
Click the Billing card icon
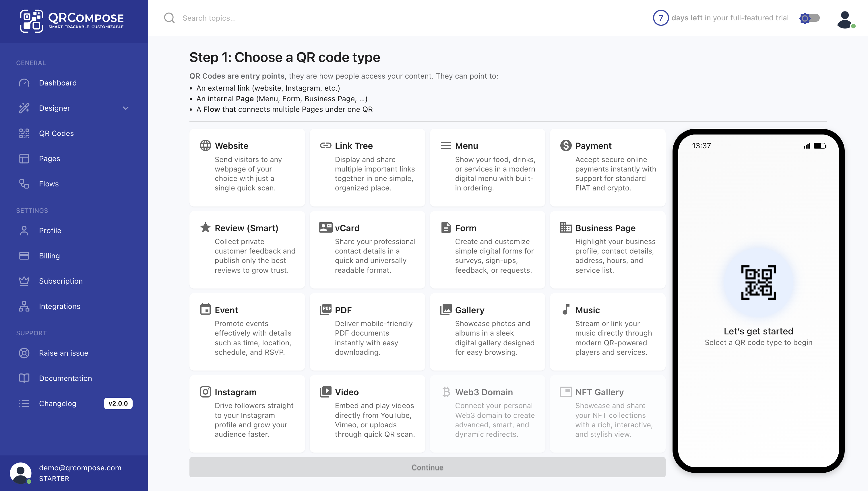(x=24, y=256)
